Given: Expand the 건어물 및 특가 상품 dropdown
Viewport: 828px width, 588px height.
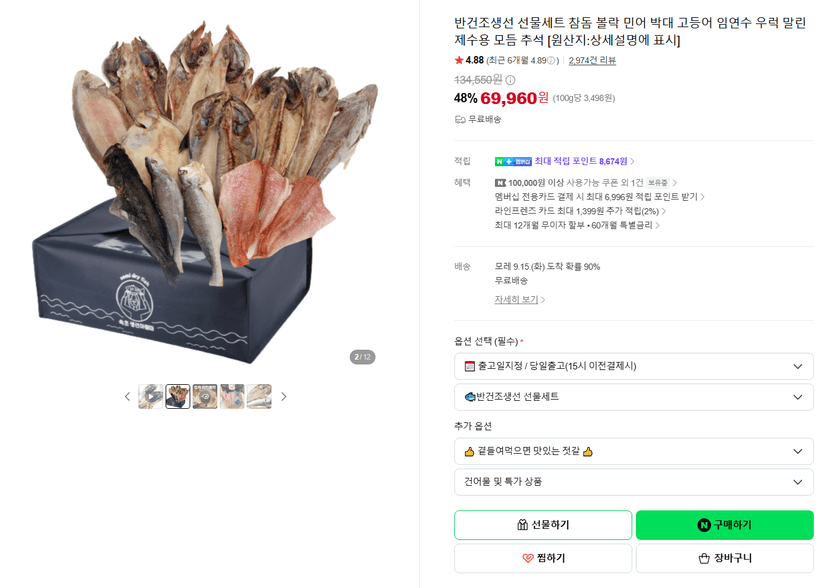Looking at the screenshot, I should (634, 482).
